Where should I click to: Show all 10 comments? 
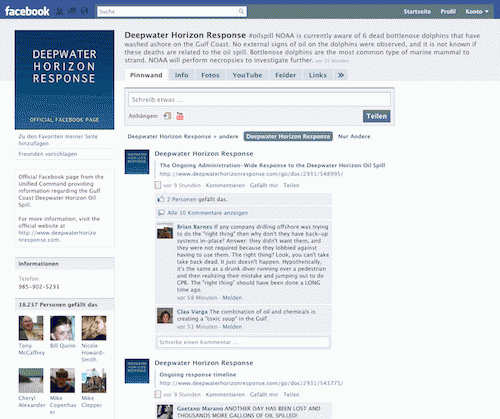coord(207,213)
